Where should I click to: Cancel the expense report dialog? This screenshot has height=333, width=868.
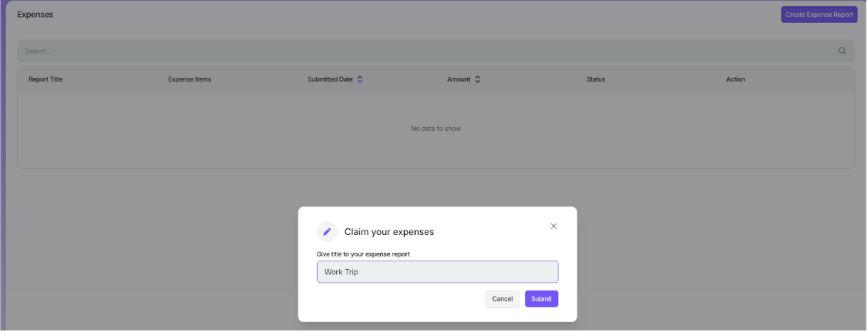[502, 299]
